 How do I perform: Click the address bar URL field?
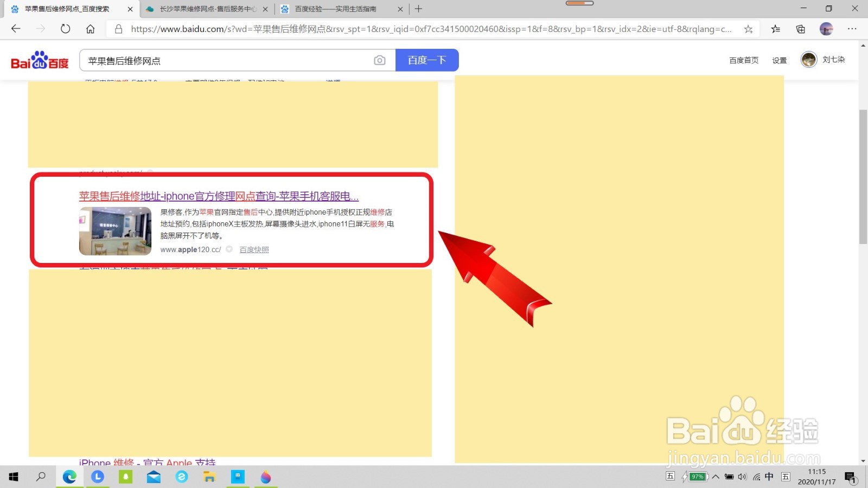431,29
